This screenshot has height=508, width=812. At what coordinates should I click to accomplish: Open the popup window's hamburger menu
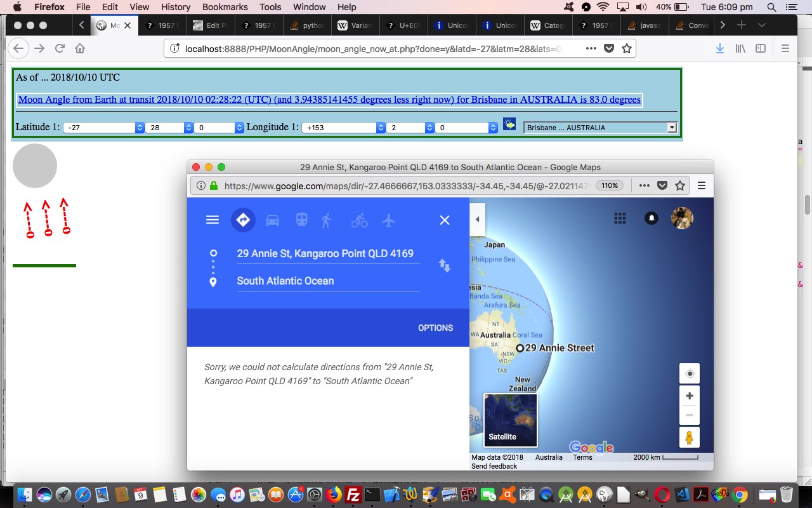pos(702,185)
